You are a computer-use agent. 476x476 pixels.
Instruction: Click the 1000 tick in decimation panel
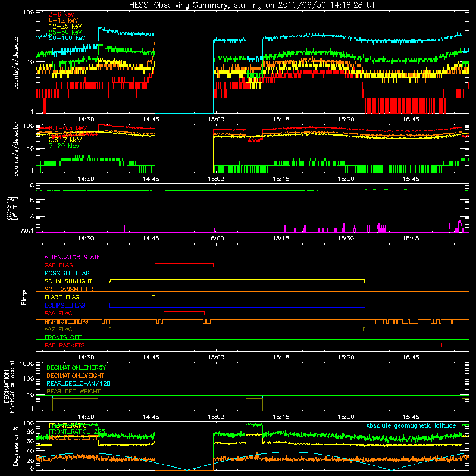click(x=27, y=364)
